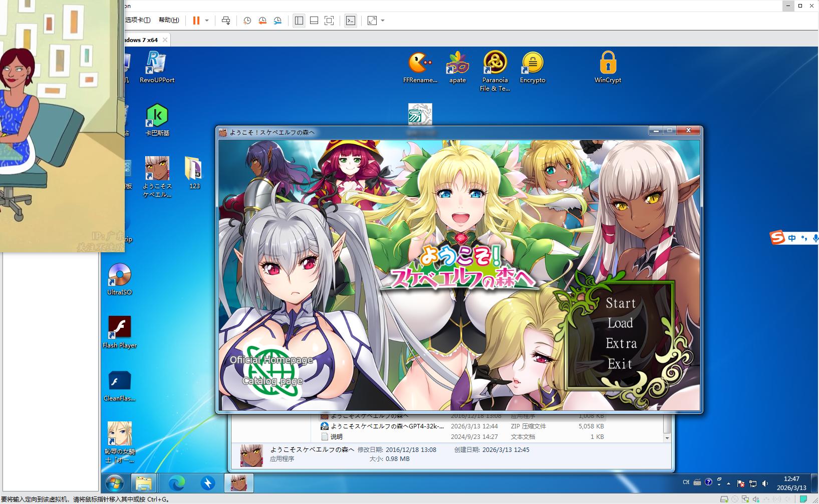Viewport: 819px width, 504px height.
Task: Revert the VM to its previous snapshot
Action: point(262,21)
